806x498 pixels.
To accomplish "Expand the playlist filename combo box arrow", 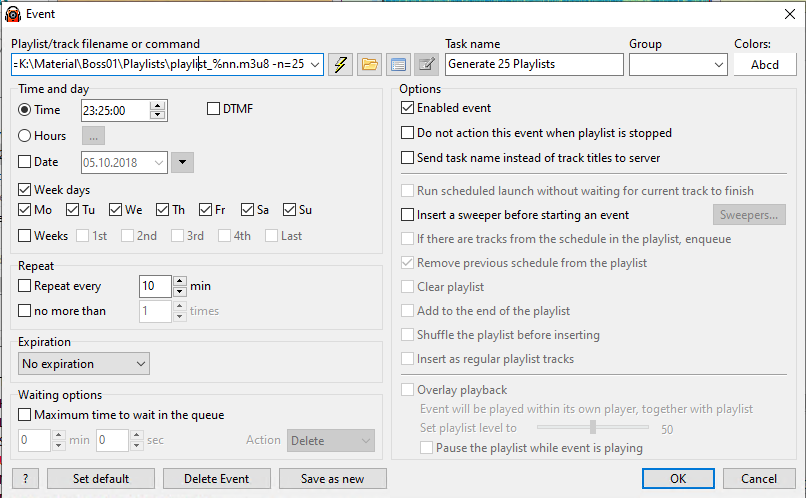I will click(x=315, y=65).
